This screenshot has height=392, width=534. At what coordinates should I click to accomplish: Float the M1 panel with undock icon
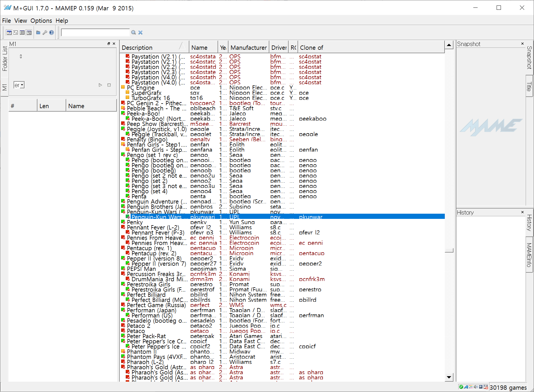pos(109,44)
